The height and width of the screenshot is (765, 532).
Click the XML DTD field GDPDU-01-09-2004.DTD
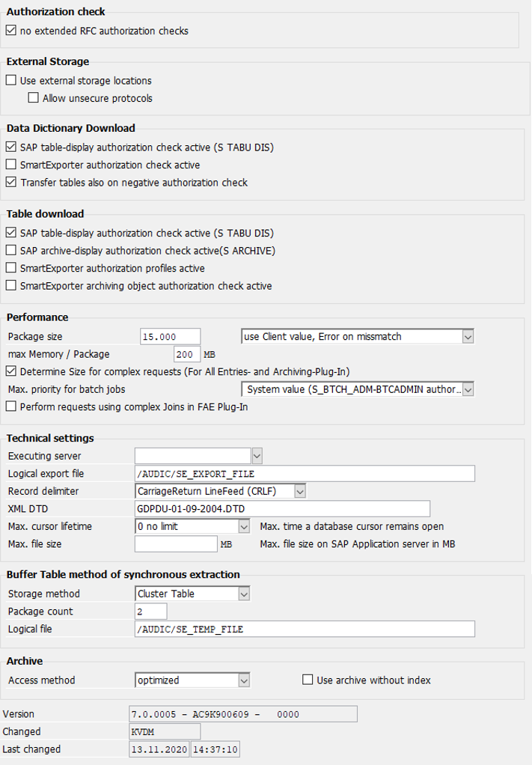click(x=282, y=509)
